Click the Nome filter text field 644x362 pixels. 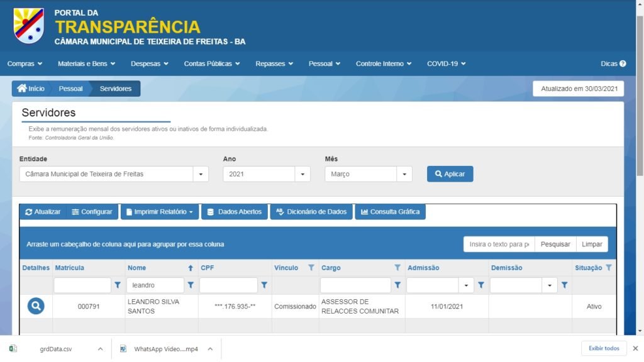point(155,285)
